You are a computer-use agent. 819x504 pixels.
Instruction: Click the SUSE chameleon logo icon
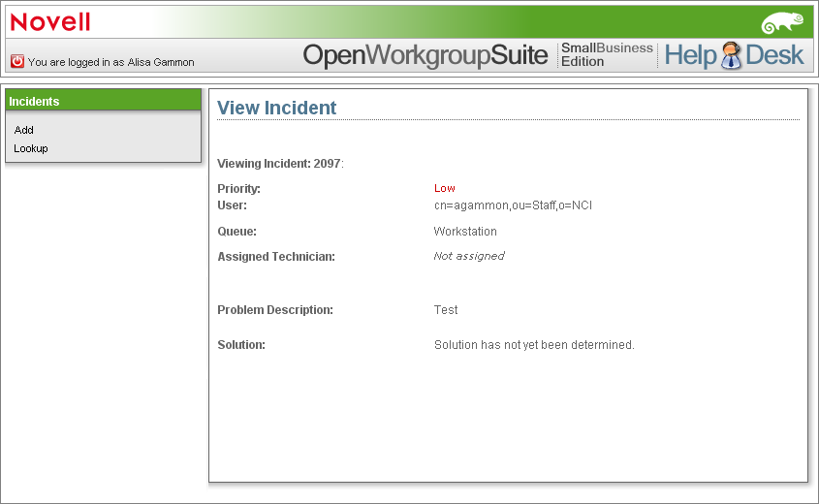(782, 23)
